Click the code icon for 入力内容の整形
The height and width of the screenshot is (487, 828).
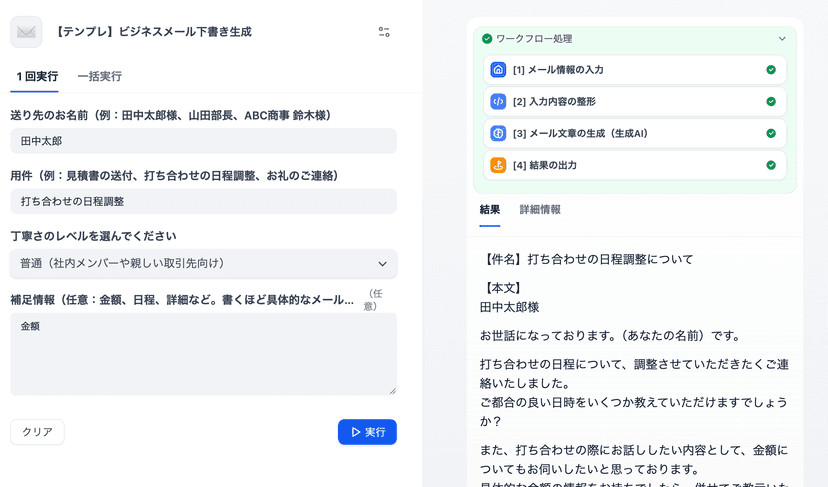coord(498,101)
